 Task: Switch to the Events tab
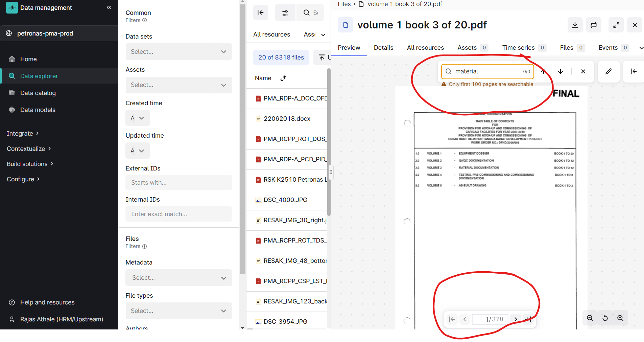(614, 48)
